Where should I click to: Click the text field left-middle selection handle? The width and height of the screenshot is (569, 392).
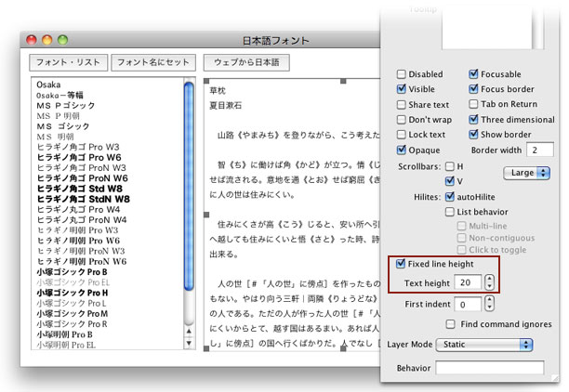point(206,215)
